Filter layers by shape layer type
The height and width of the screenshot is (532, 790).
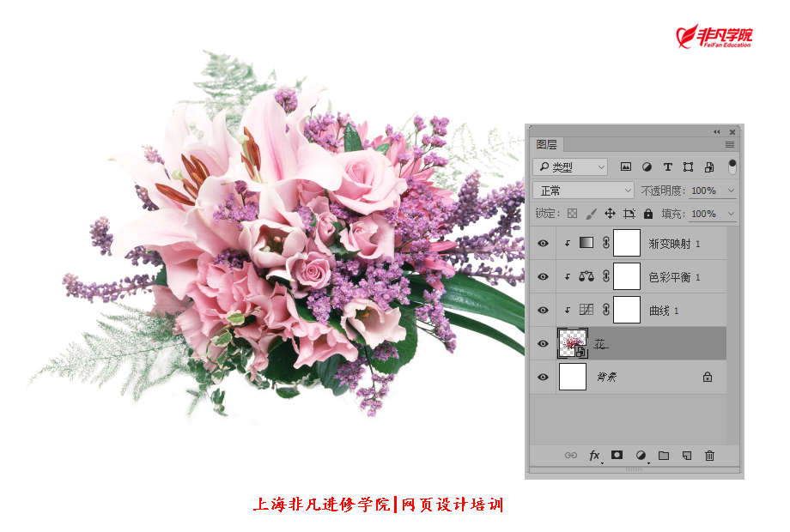pyautogui.click(x=688, y=166)
